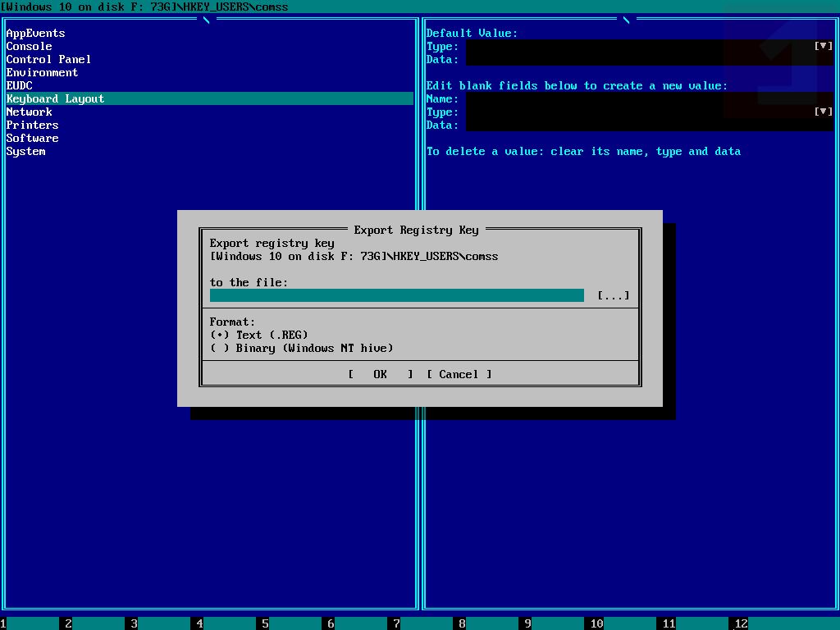The height and width of the screenshot is (630, 840).
Task: Open the Default Value Type dropdown
Action: coord(824,46)
